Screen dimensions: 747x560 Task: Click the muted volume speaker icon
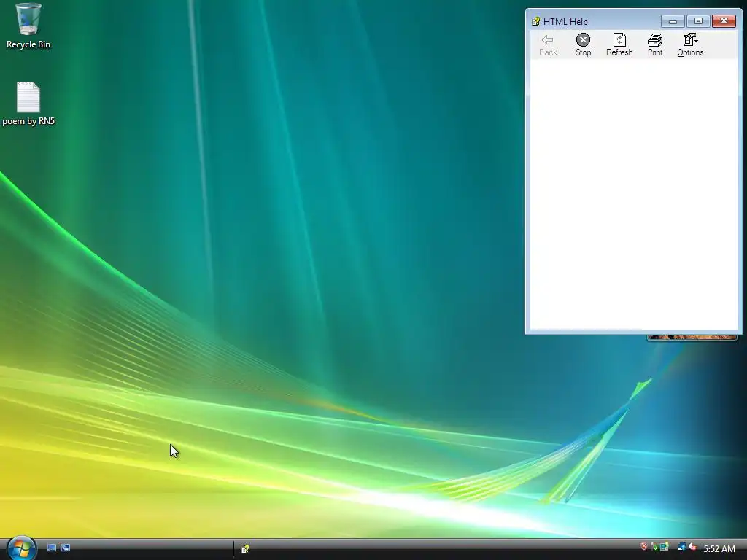pos(693,547)
